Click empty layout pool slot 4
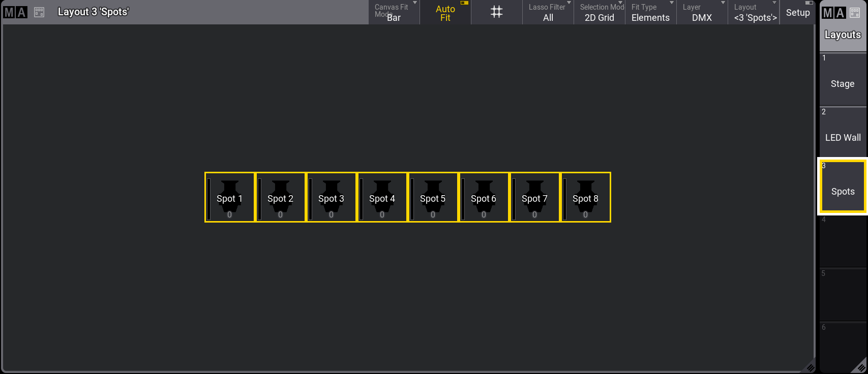 843,241
